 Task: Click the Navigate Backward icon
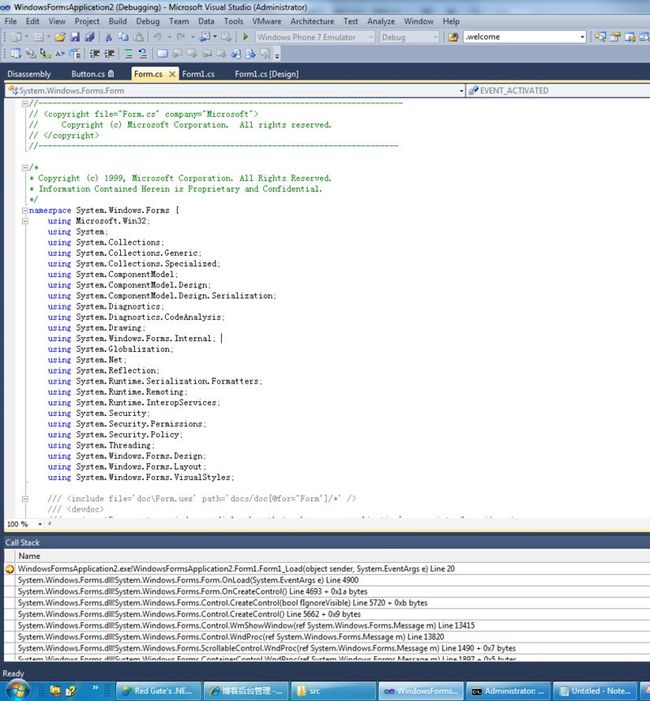(x=205, y=37)
